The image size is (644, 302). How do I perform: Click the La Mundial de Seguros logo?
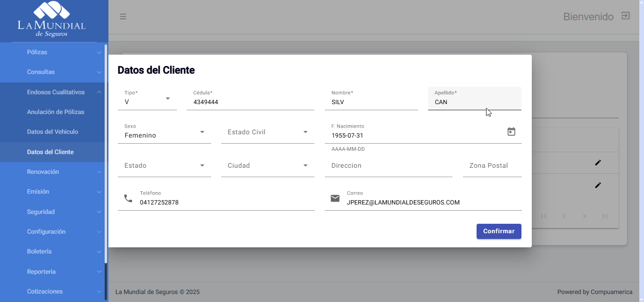[x=51, y=20]
